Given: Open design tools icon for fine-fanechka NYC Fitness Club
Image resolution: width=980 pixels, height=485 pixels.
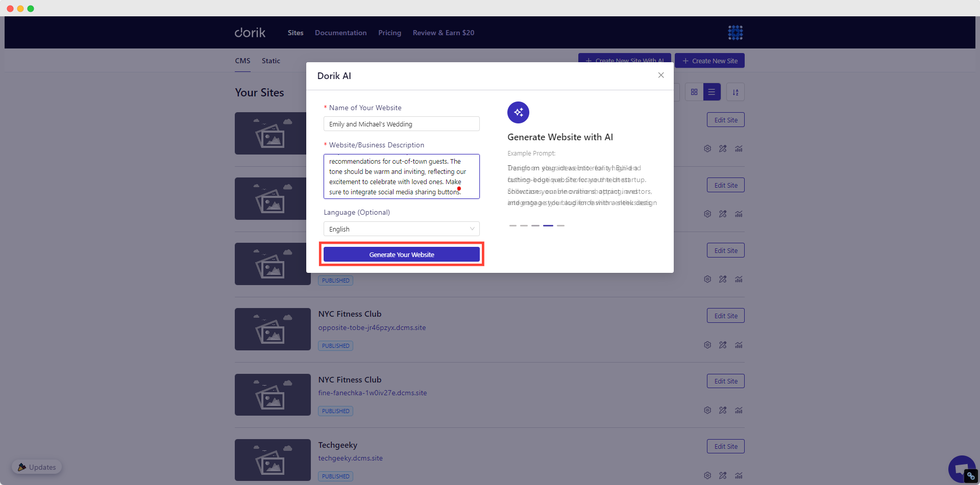Looking at the screenshot, I should [x=723, y=410].
